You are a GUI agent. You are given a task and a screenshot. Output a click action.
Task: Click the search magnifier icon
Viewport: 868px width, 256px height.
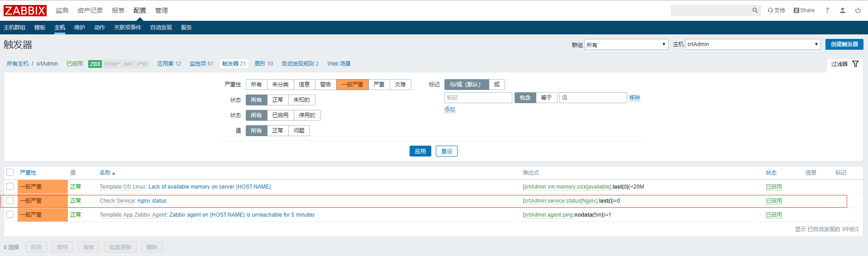(755, 10)
